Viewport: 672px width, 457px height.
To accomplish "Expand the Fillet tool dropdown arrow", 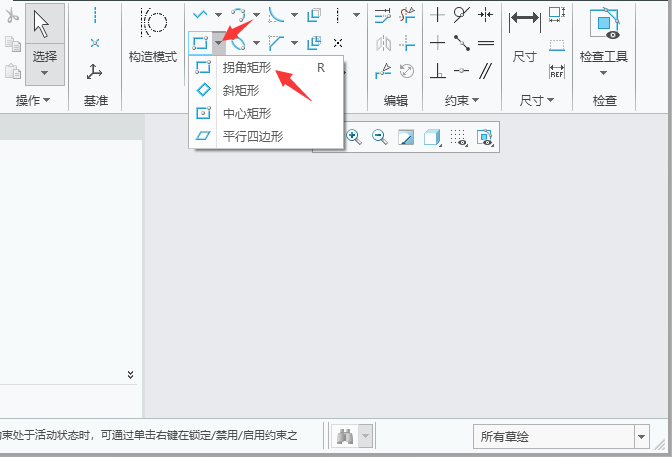I will (294, 15).
